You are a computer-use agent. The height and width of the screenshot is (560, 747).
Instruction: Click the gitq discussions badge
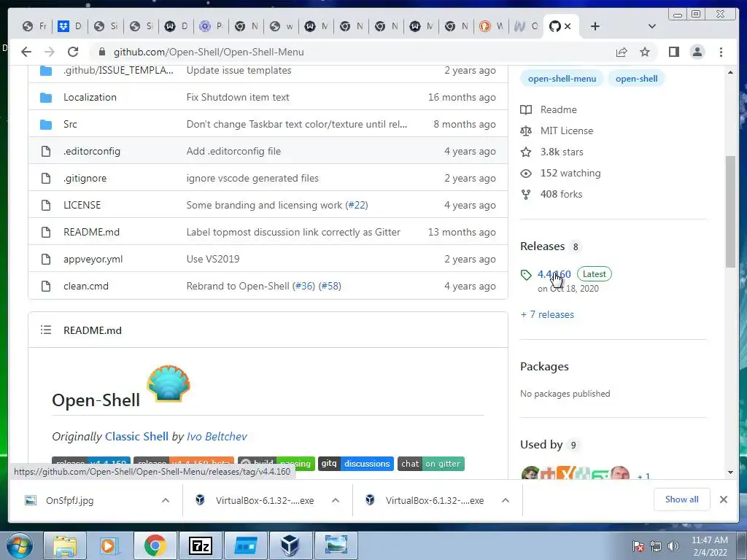point(356,463)
